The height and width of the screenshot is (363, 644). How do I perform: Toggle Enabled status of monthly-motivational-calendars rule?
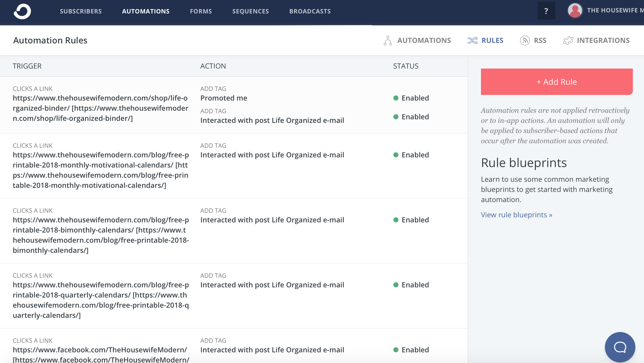click(411, 155)
